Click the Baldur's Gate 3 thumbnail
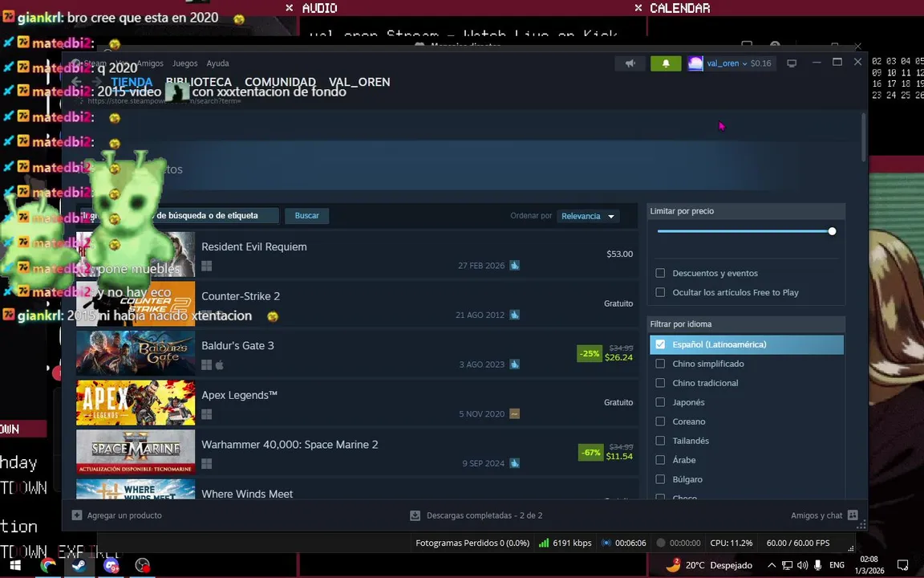This screenshot has height=578, width=924. pos(136,353)
